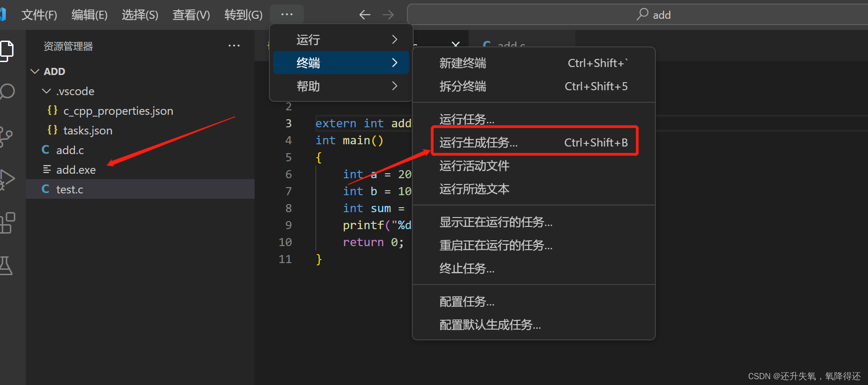Select 运行任务... menu entry
The width and height of the screenshot is (868, 385).
534,119
